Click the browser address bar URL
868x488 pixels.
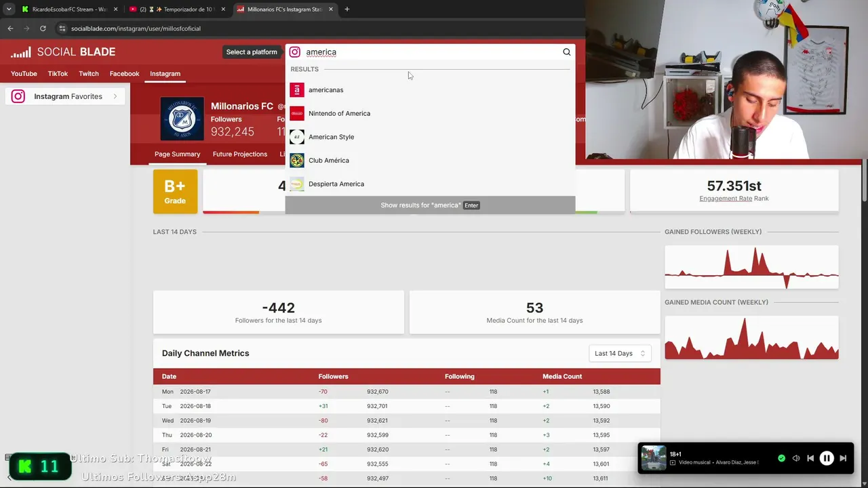(x=136, y=28)
